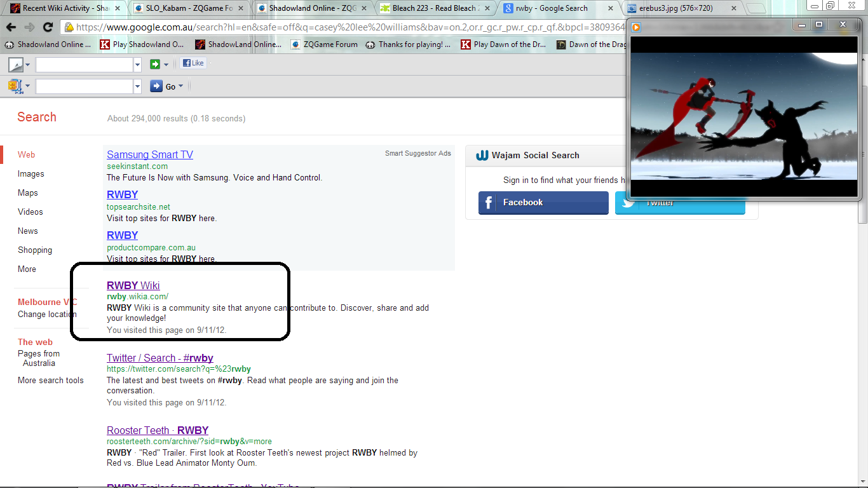Open RWBY ad link for topsearchsite.net
Screen dimensions: 868x488
pyautogui.click(x=122, y=194)
